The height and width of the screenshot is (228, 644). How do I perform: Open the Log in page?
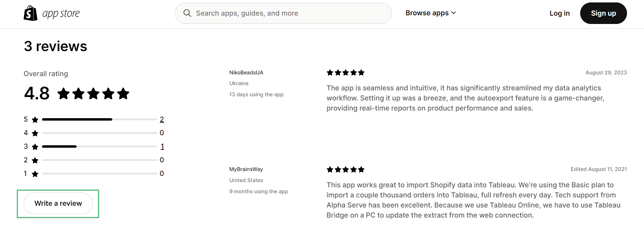tap(559, 13)
